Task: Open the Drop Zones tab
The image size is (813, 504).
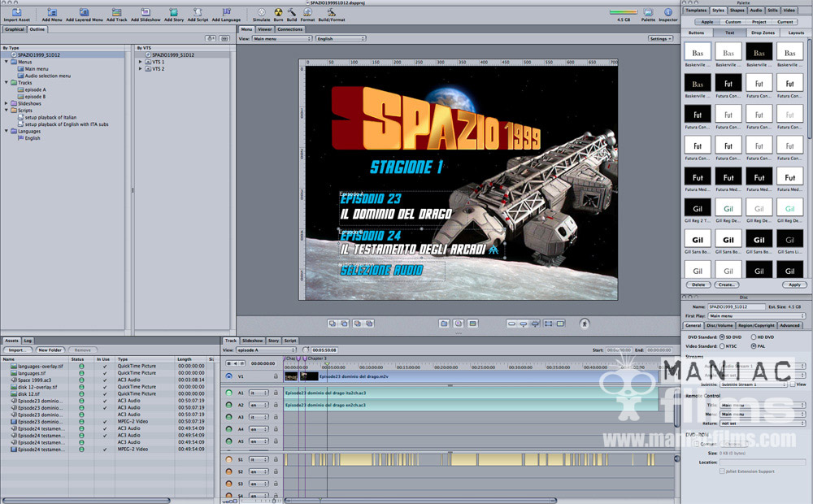Action: coord(763,33)
